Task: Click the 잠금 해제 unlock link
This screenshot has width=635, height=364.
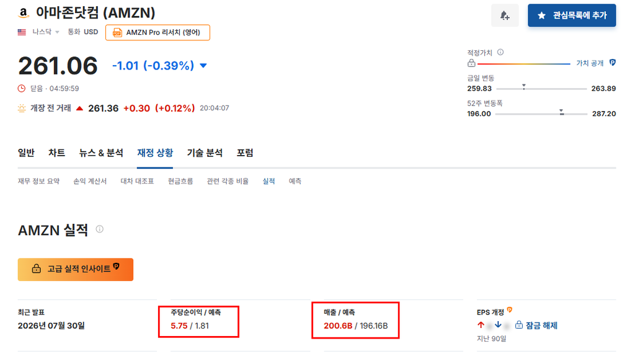Action: 536,325
